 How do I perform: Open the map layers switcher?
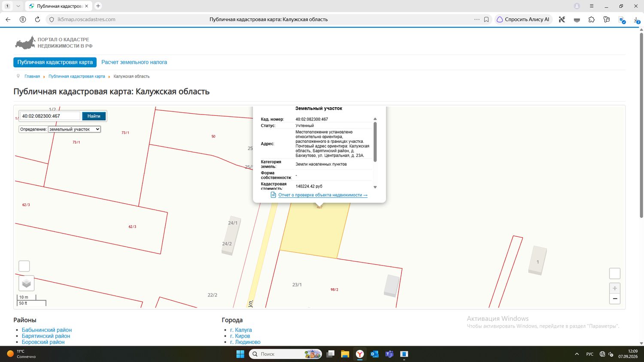pyautogui.click(x=26, y=284)
